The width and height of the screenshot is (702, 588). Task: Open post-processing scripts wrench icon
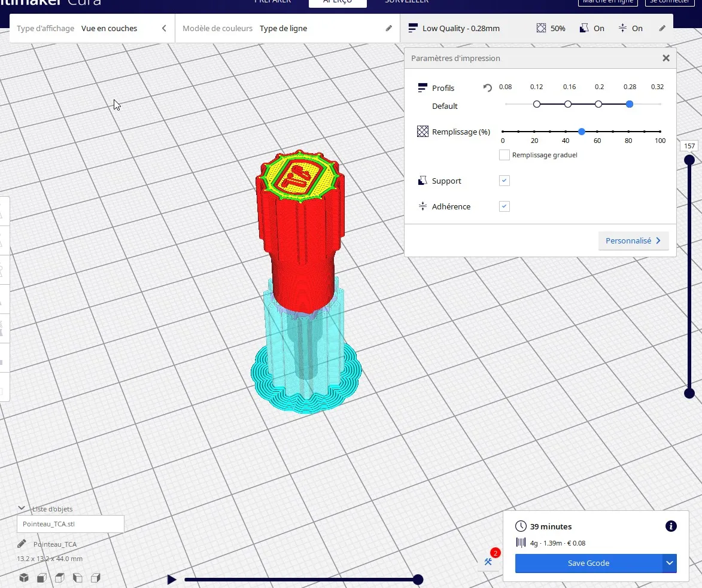489,561
